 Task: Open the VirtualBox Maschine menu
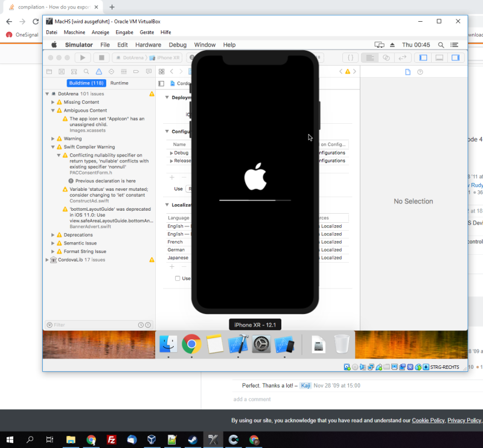(74, 33)
